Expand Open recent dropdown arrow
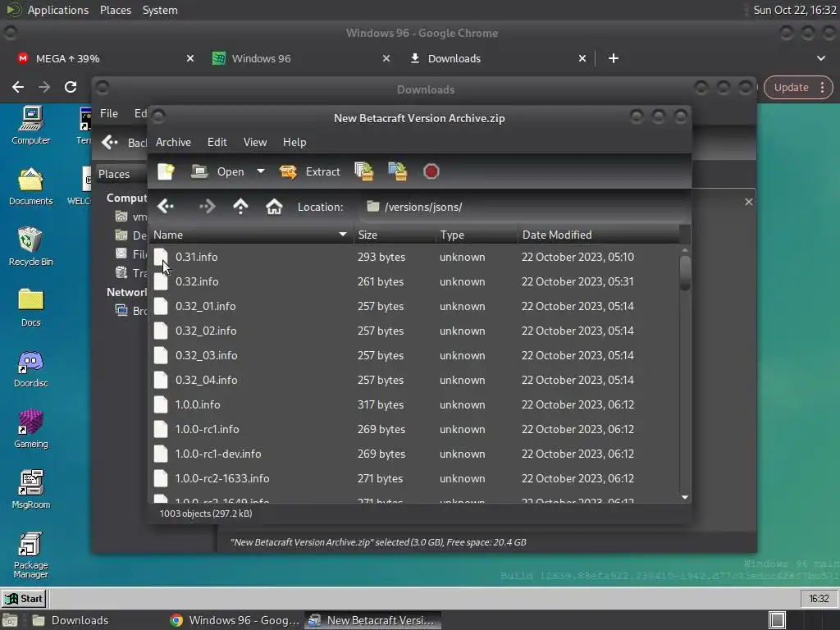Image resolution: width=840 pixels, height=630 pixels. pos(261,171)
